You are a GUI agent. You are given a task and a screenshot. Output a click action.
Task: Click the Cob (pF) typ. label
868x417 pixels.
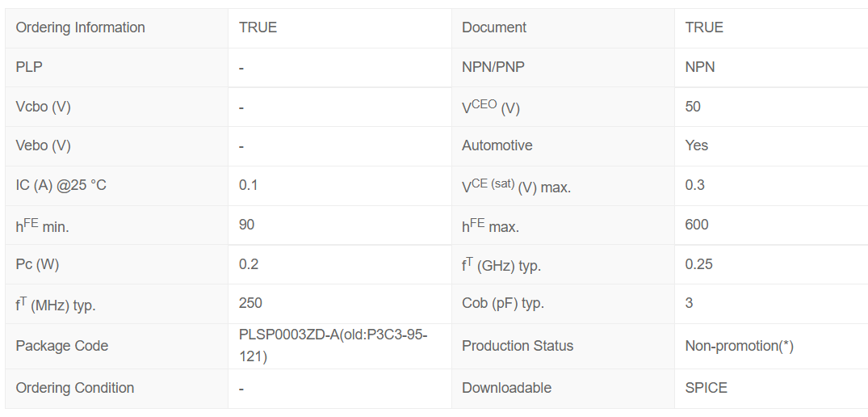click(503, 304)
